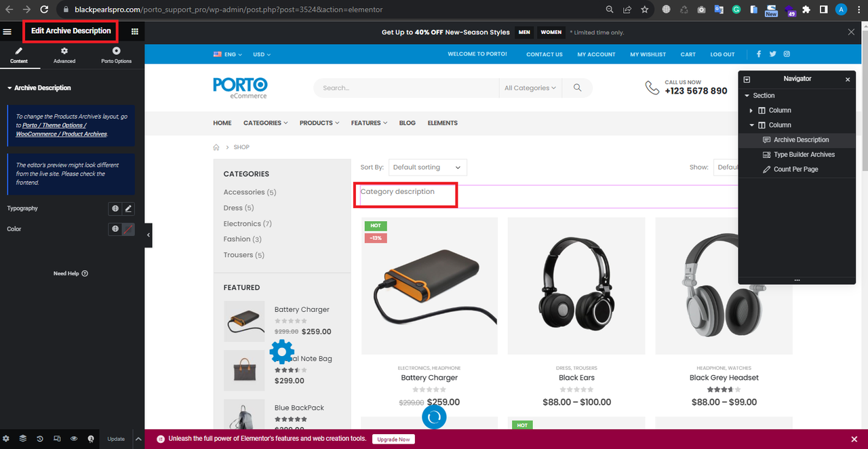Click the search magnifier button
Screen dimensions: 868x449
[578, 87]
